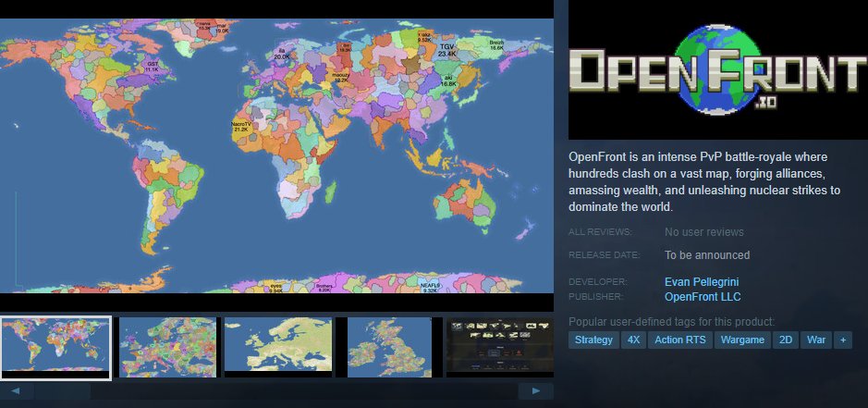Select the world map thumbnail
The width and height of the screenshot is (868, 408).
[x=55, y=348]
